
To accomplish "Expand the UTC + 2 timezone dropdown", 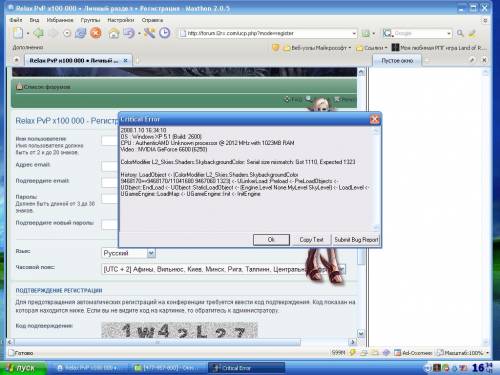I will [x=341, y=269].
